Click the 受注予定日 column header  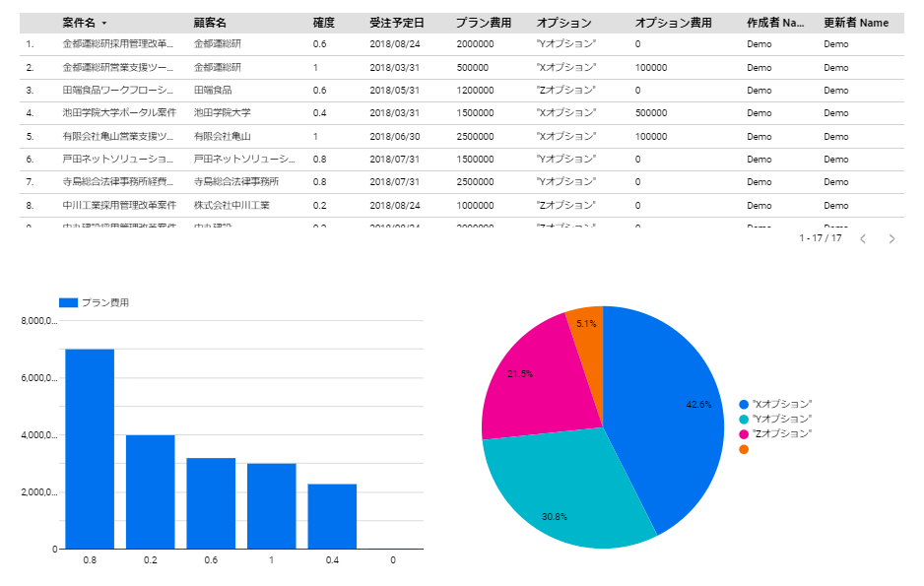pos(397,23)
